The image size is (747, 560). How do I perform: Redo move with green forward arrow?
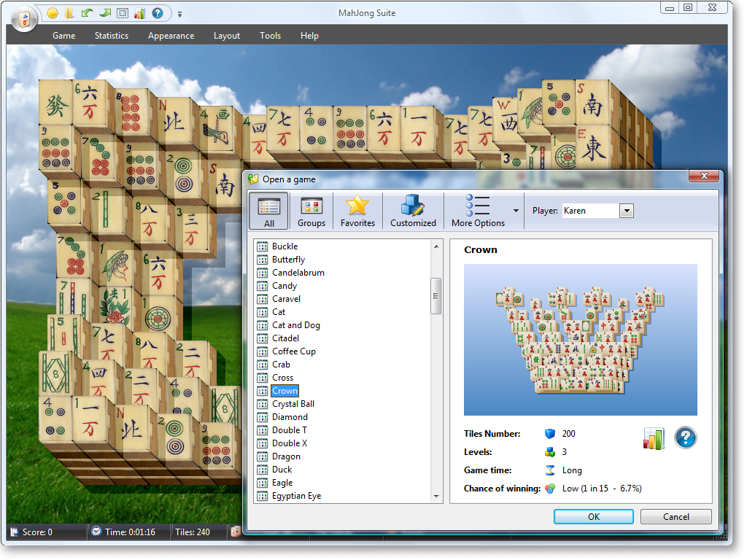(105, 13)
